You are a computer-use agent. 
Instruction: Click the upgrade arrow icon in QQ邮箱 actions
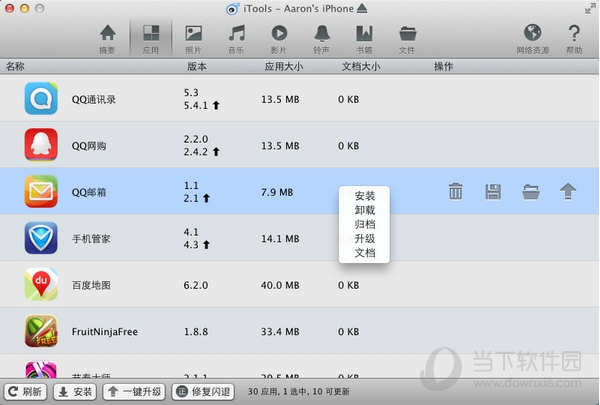point(568,191)
